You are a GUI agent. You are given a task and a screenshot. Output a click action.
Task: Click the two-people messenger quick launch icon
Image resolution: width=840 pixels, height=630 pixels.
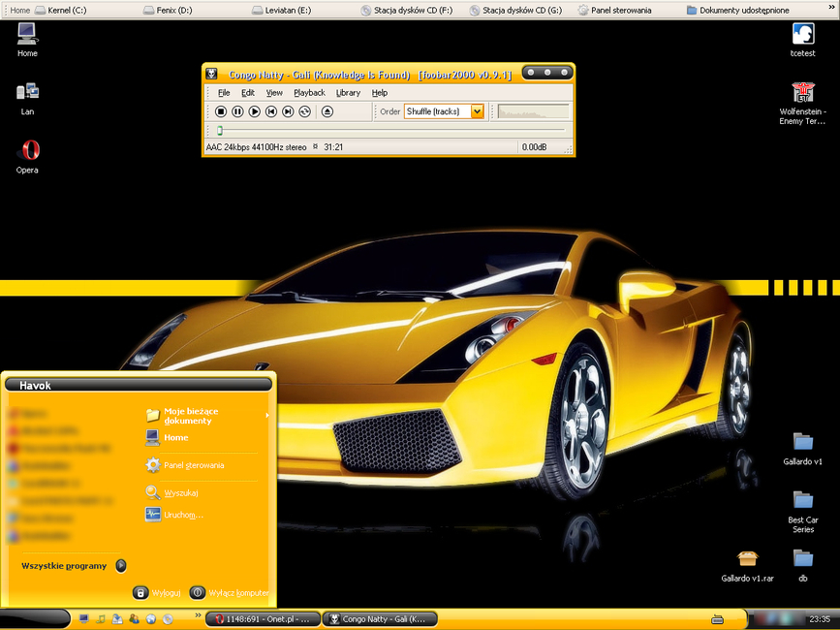pos(134,619)
